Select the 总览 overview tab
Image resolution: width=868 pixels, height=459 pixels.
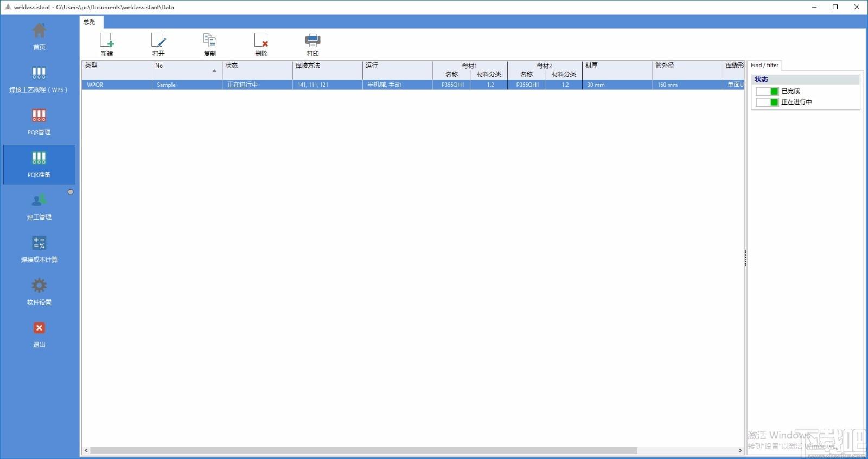pos(90,22)
